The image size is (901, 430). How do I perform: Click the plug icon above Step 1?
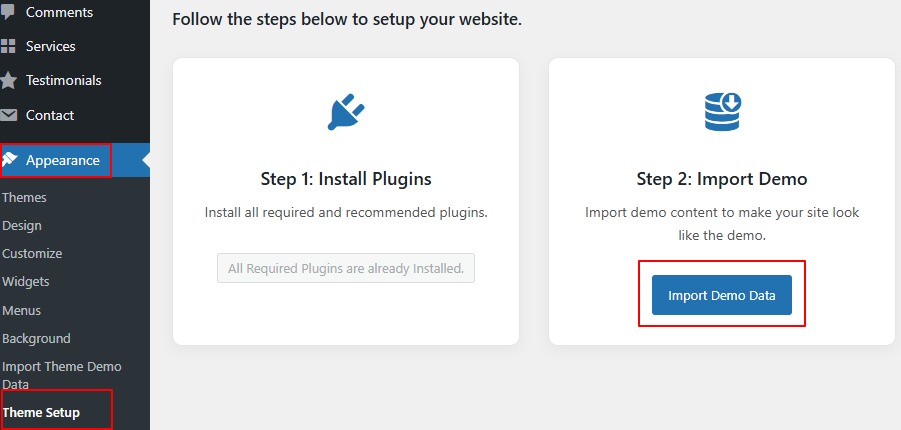(x=346, y=112)
